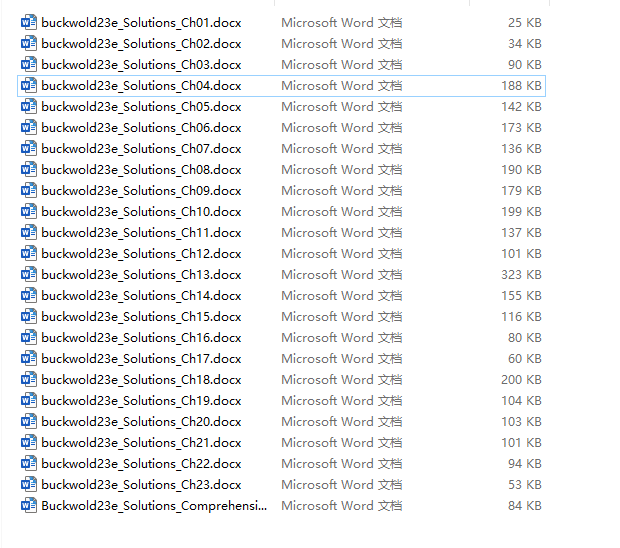
Task: Click the 25 KB size of Ch01
Action: coord(525,23)
